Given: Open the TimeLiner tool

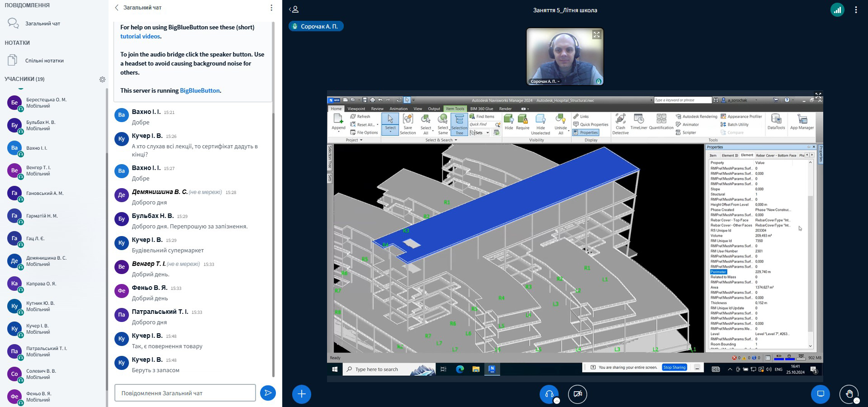Looking at the screenshot, I should tap(639, 122).
